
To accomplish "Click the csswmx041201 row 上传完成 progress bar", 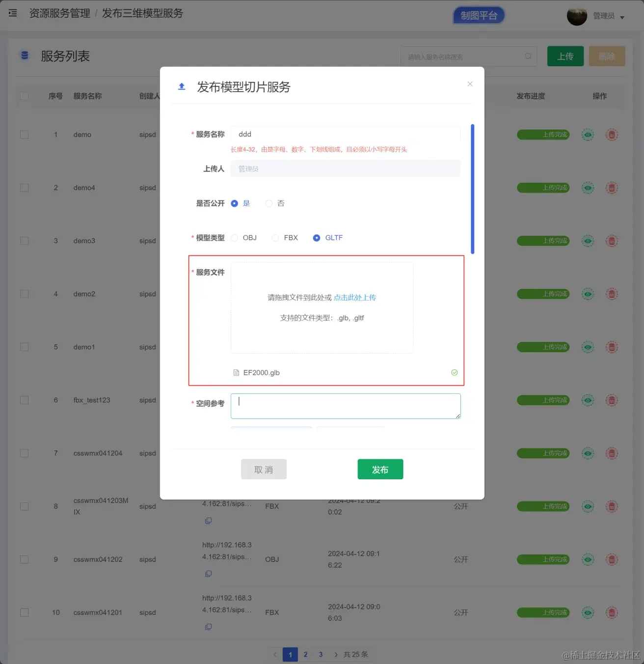I will point(543,612).
